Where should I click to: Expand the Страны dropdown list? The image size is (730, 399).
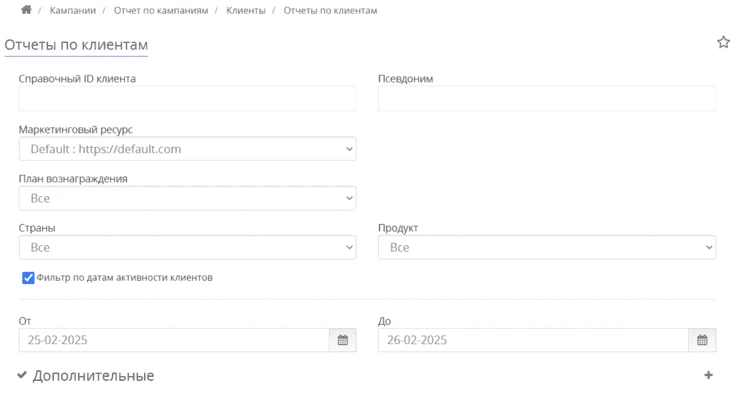pos(188,248)
